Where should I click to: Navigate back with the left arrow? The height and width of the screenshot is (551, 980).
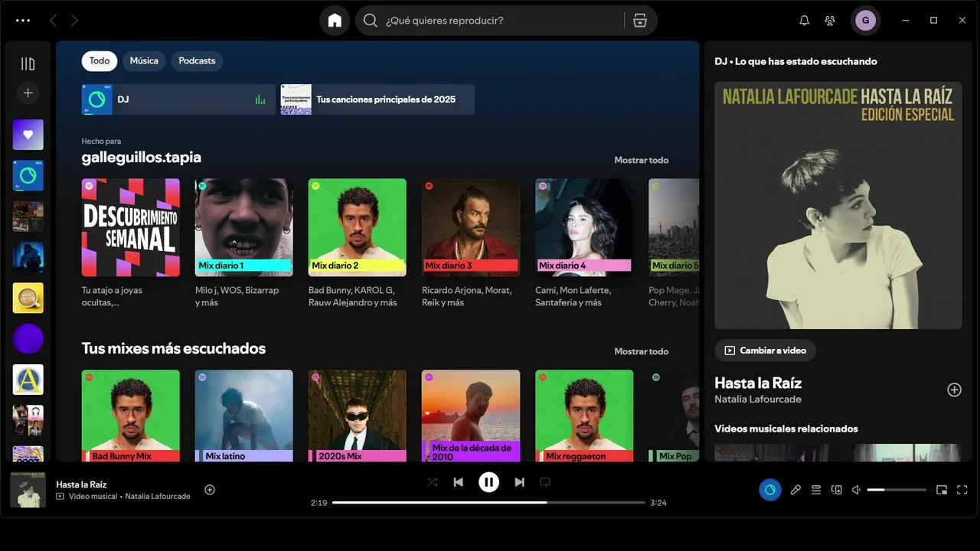pyautogui.click(x=53, y=21)
